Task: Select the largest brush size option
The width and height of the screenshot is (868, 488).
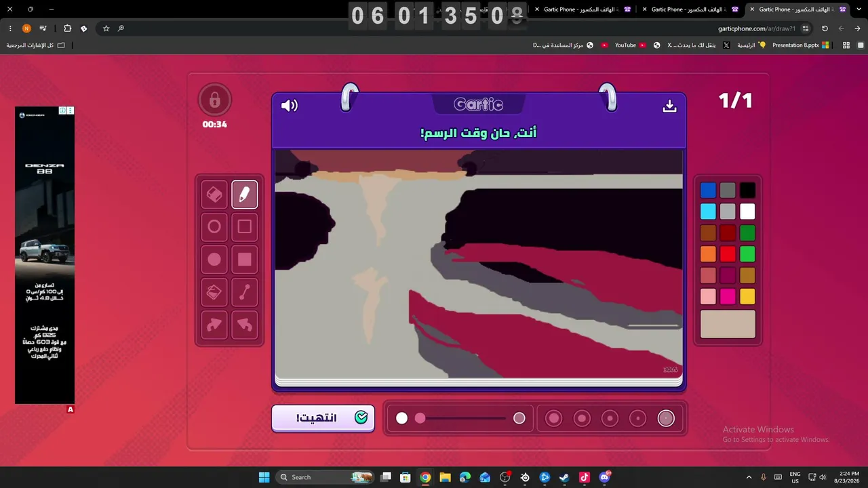Action: pyautogui.click(x=554, y=418)
